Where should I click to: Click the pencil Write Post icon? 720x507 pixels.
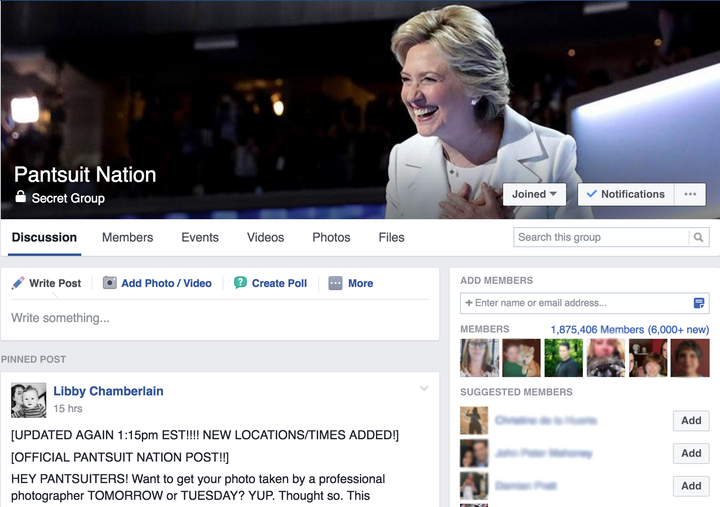(18, 283)
